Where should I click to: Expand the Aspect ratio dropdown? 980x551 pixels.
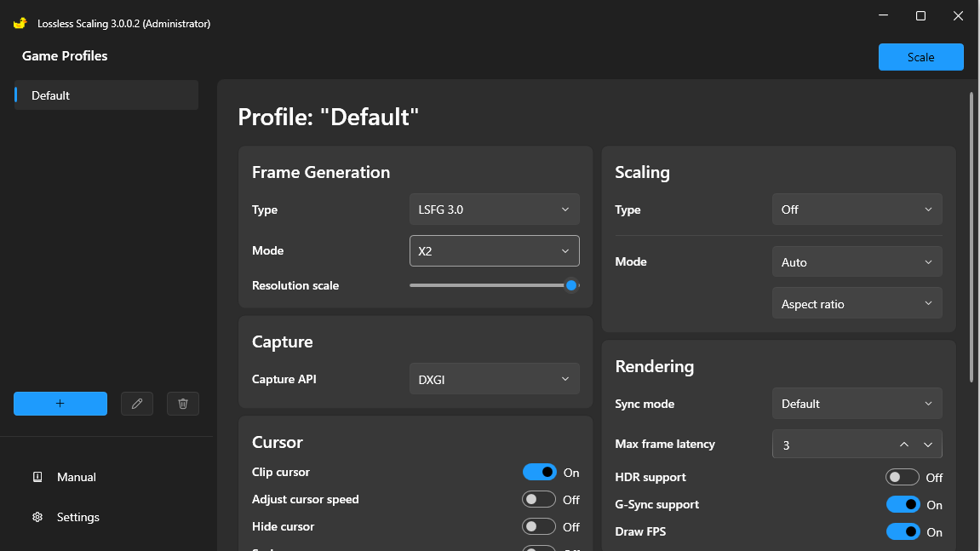pyautogui.click(x=857, y=304)
